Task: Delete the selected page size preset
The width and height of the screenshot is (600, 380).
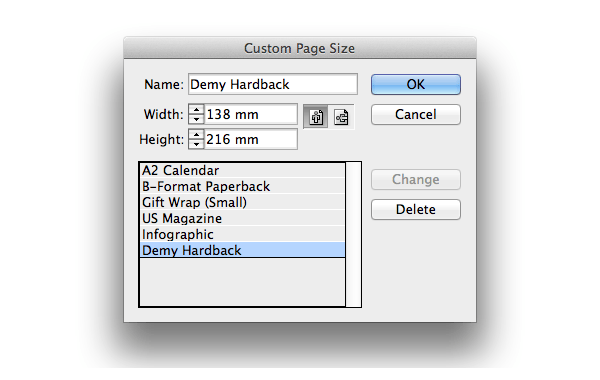Action: click(x=416, y=209)
